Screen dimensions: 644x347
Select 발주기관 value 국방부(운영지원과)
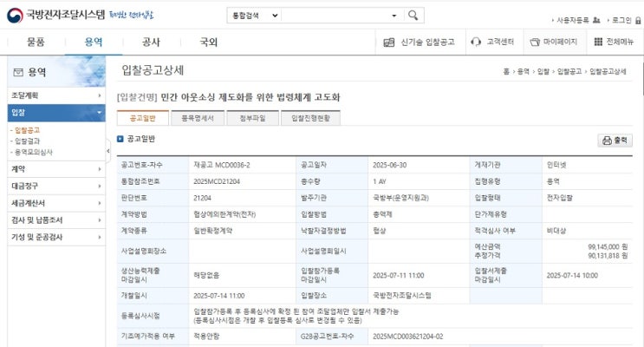400,198
